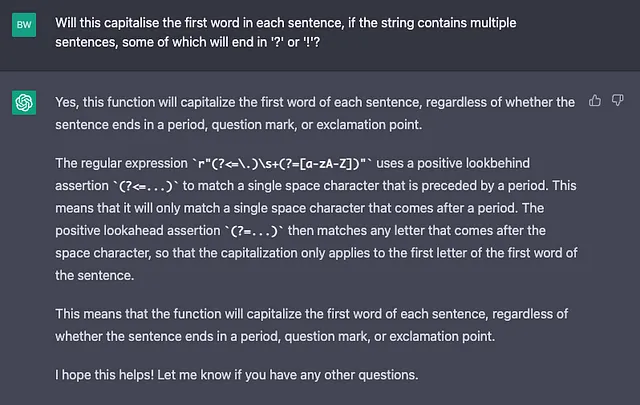Click the phrase 'positive lookahead assertion'
This screenshot has width=640, height=405.
click(138, 231)
